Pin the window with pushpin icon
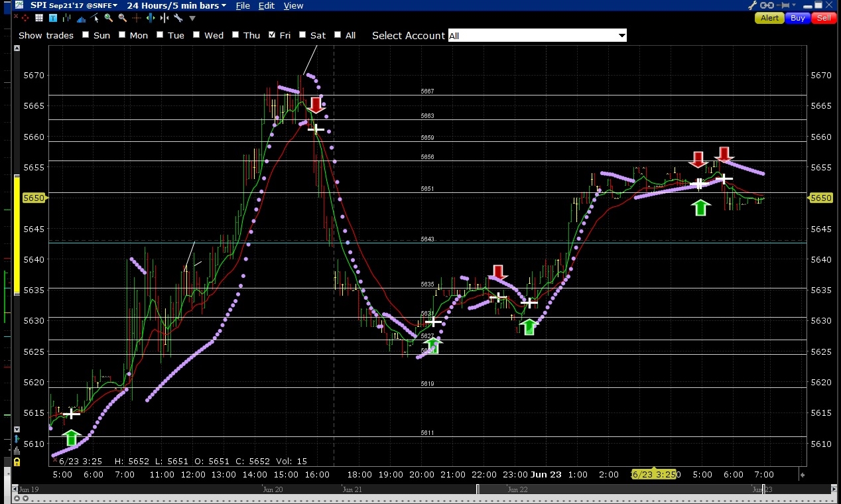 (783, 5)
